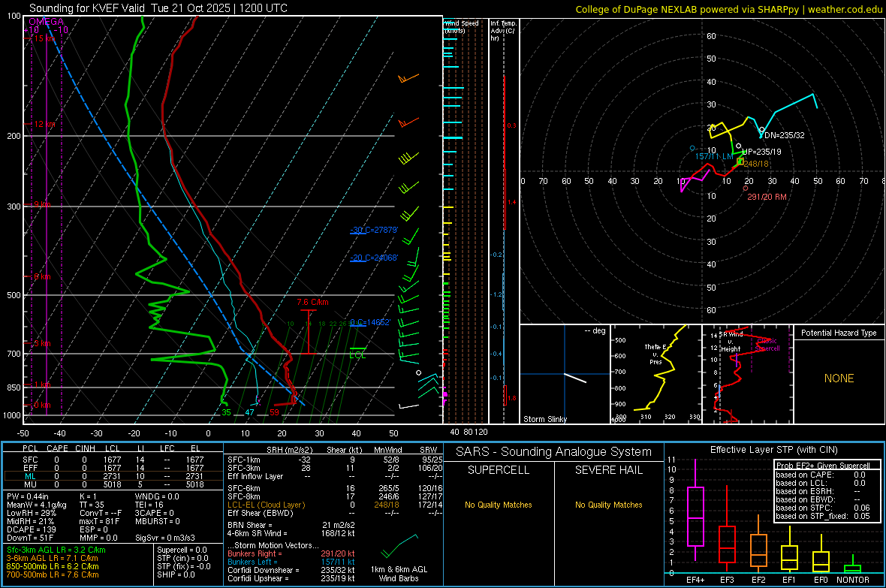Click the SEVERE HAIL column heading
This screenshot has width=886, height=588.
pos(608,470)
